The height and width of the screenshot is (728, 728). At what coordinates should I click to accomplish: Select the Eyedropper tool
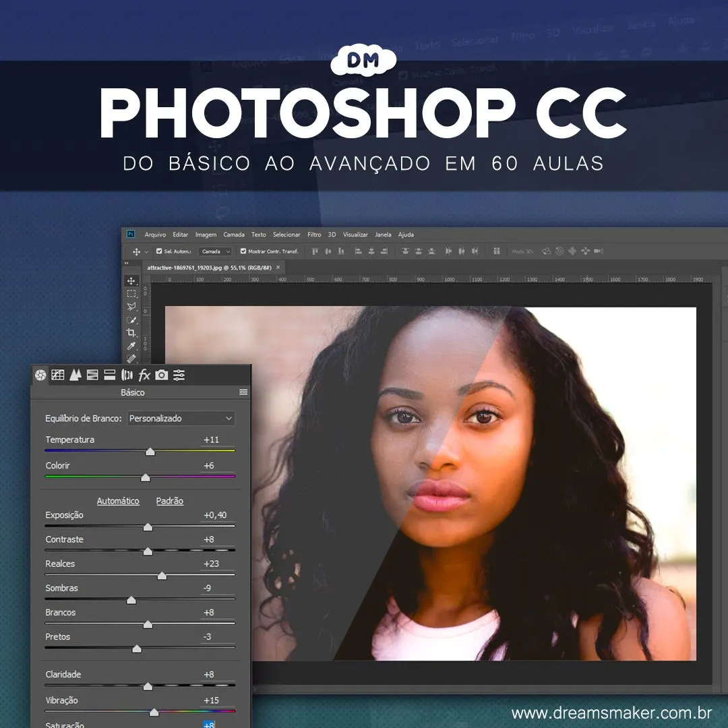coord(131,346)
